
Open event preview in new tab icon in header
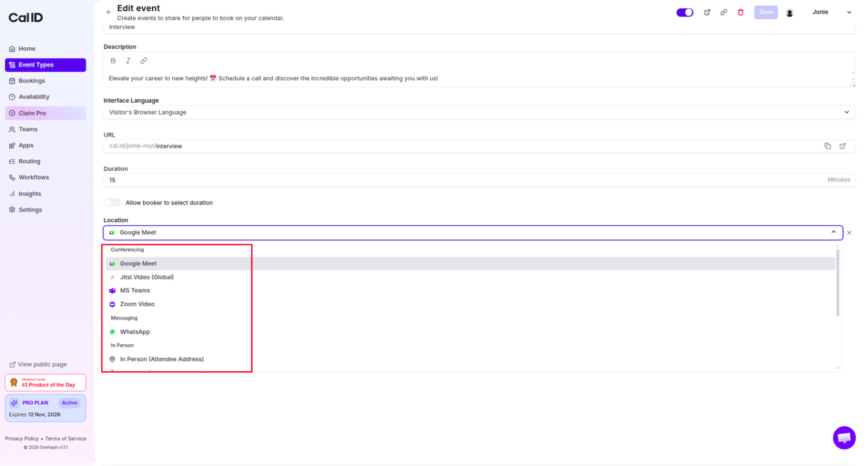pyautogui.click(x=707, y=12)
